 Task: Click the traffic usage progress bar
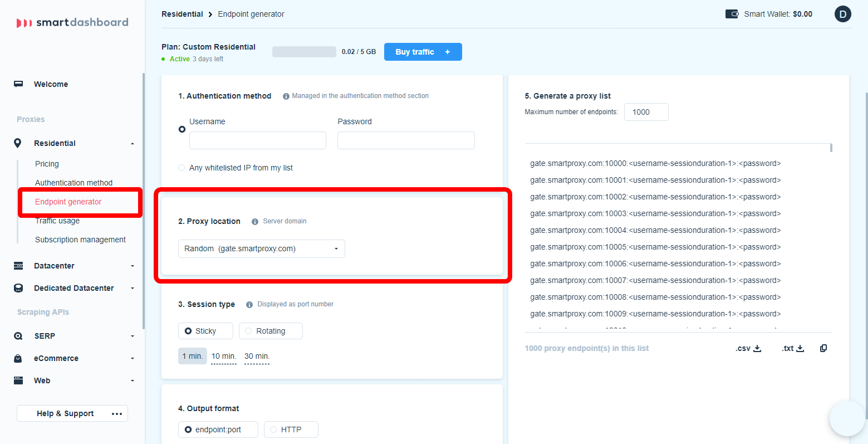click(x=304, y=52)
